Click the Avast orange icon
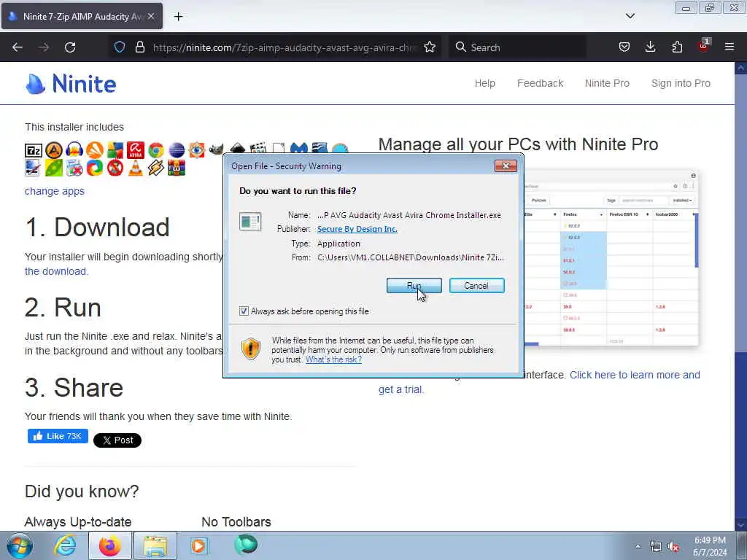This screenshot has width=747, height=560. click(95, 150)
